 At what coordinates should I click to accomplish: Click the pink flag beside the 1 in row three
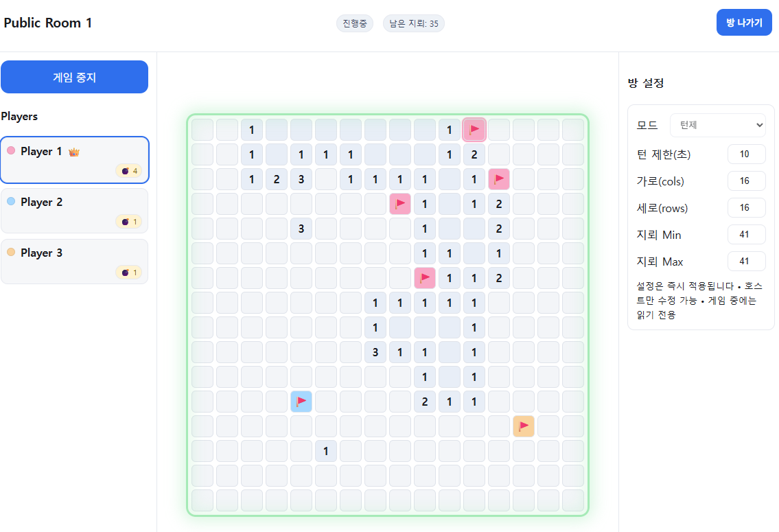pyautogui.click(x=499, y=179)
